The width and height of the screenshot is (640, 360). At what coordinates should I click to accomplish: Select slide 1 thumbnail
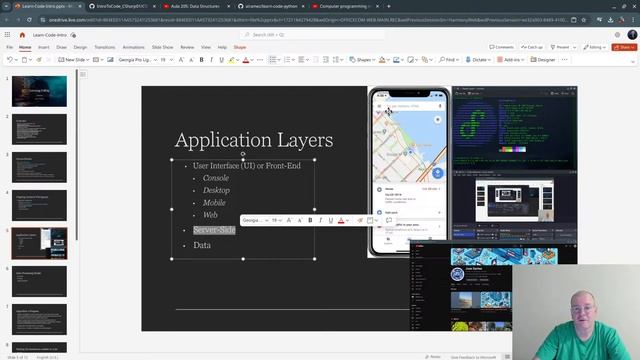click(x=39, y=91)
